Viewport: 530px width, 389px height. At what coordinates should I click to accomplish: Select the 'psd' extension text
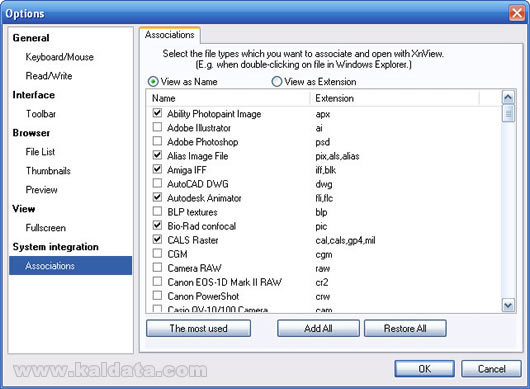click(x=322, y=142)
